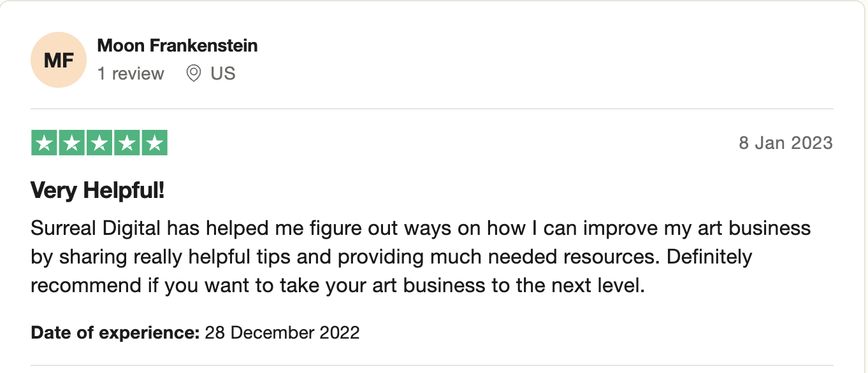Open Moon Frankenstein's reviewer profile name
Screen dimensions: 868x373
177,46
